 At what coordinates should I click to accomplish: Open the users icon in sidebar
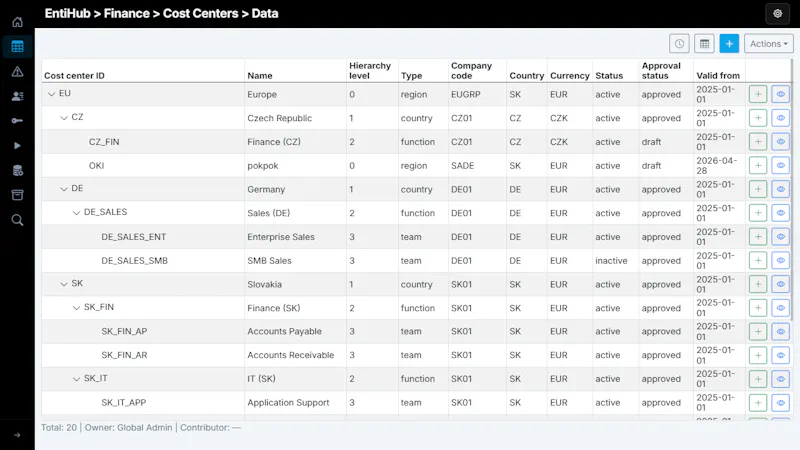pyautogui.click(x=17, y=96)
